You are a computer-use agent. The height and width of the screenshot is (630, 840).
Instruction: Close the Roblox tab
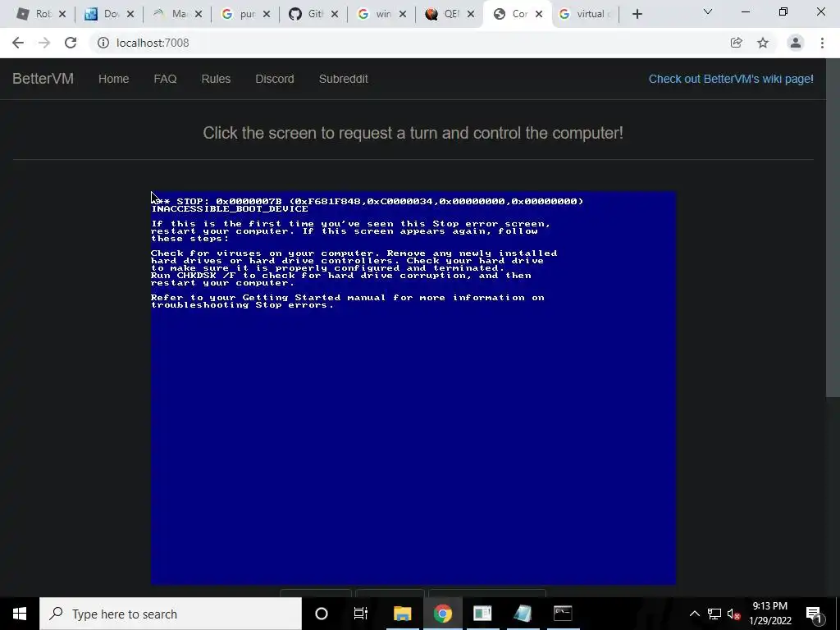[62, 14]
